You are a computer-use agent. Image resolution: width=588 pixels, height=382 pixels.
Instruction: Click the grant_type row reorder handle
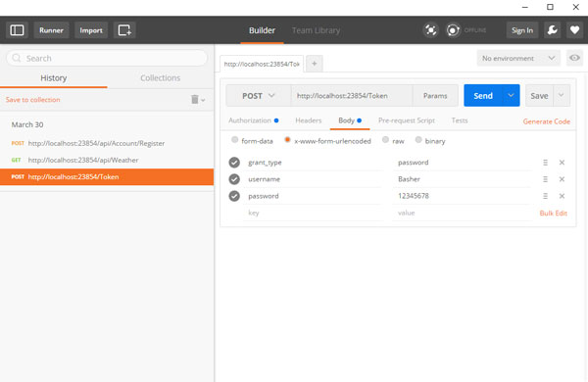coord(545,163)
